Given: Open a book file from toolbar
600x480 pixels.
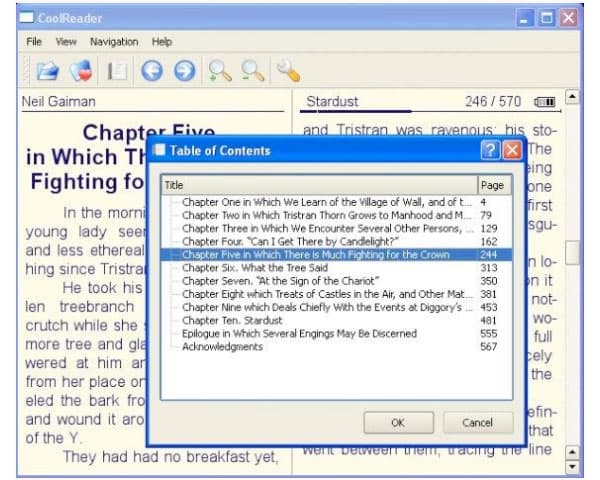Looking at the screenshot, I should 48,71.
